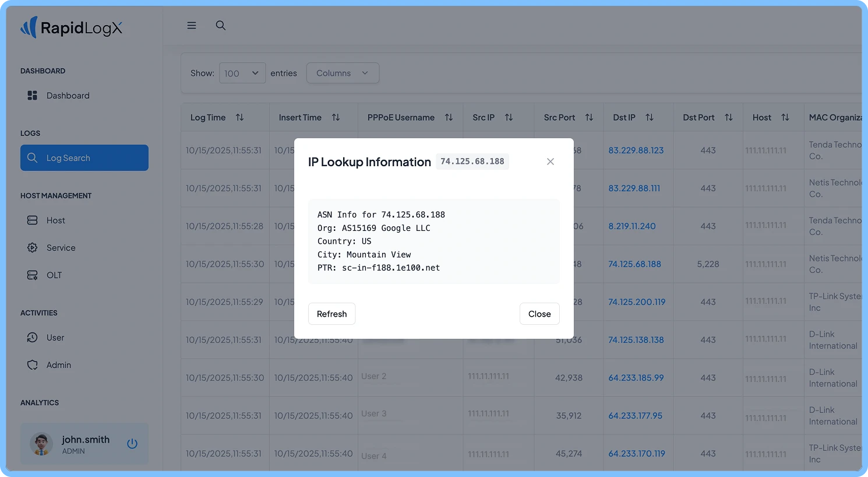This screenshot has height=477, width=868.
Task: Click the hamburger menu icon
Action: click(191, 26)
